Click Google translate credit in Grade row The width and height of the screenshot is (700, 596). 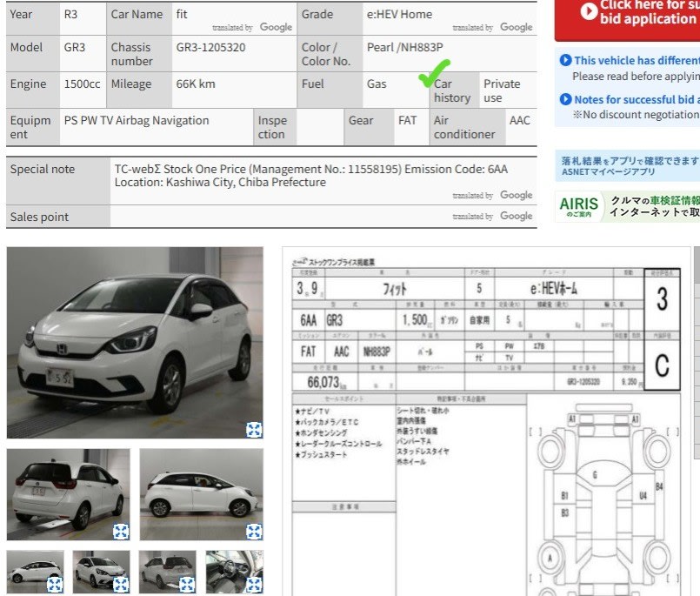(x=492, y=27)
